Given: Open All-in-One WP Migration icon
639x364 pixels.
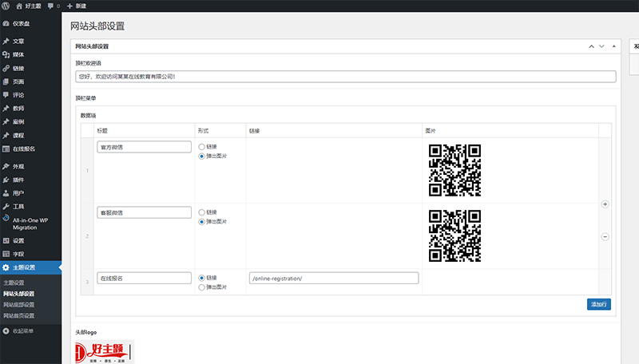Looking at the screenshot, I should point(6,218).
